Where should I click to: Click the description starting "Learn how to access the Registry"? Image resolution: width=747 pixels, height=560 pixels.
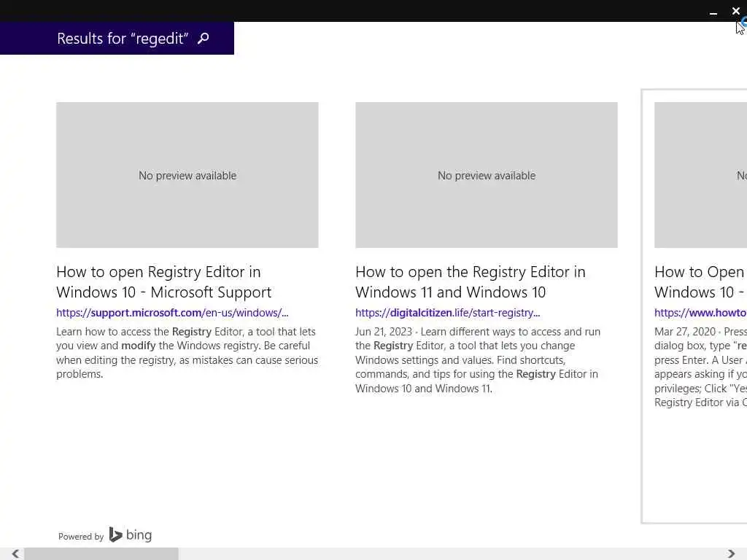(187, 353)
